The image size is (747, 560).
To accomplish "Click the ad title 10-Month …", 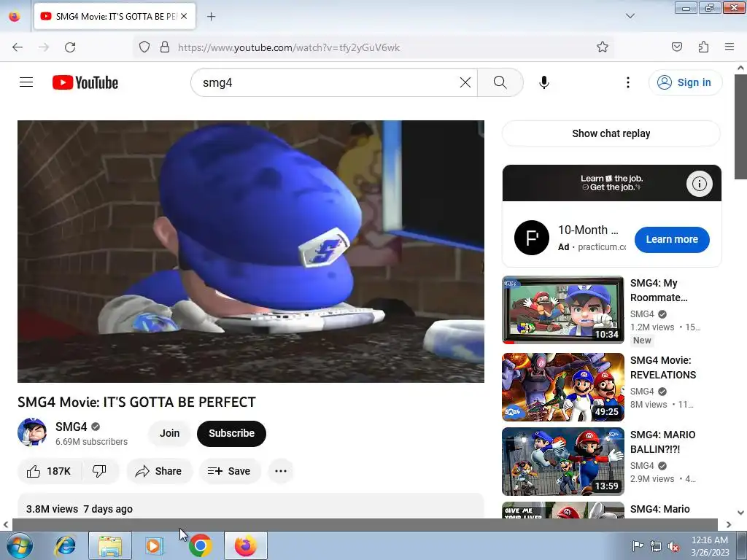I will point(588,230).
